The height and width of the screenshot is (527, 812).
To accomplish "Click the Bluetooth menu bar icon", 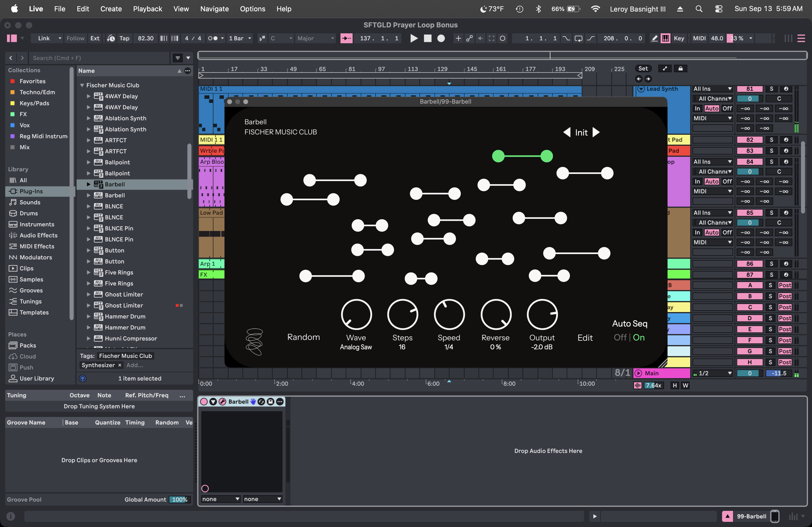I will (539, 9).
